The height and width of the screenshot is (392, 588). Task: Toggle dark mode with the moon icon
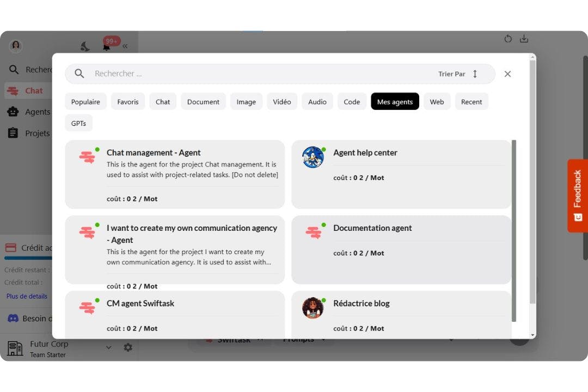pyautogui.click(x=84, y=46)
